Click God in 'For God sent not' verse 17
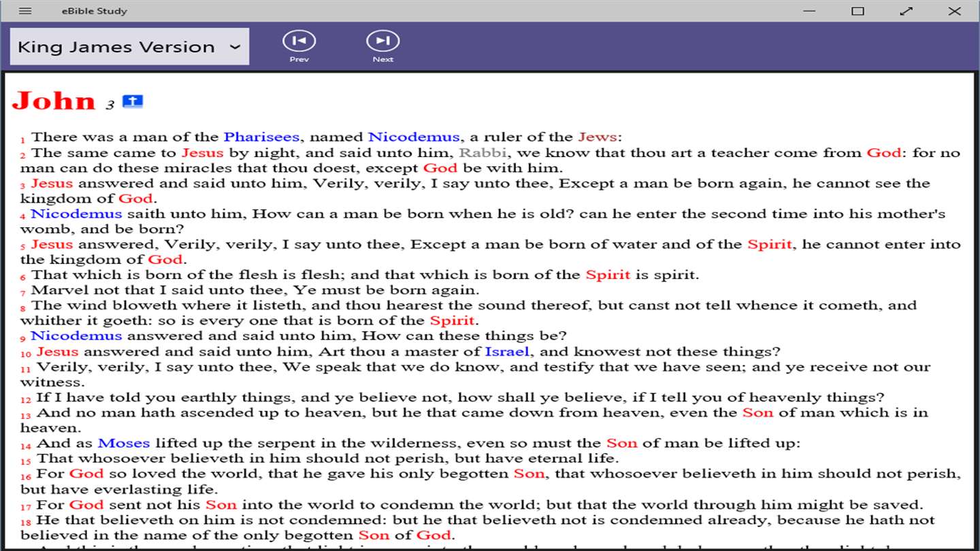Viewport: 980px width, 551px height. [x=86, y=505]
